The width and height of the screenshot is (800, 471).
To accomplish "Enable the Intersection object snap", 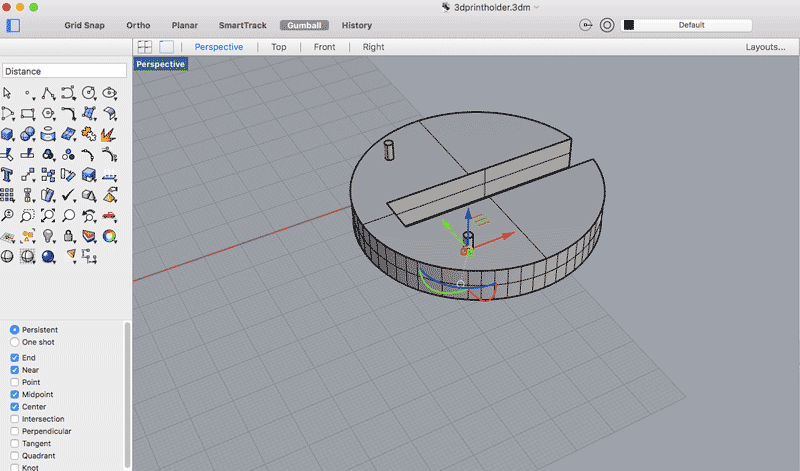I will click(14, 419).
